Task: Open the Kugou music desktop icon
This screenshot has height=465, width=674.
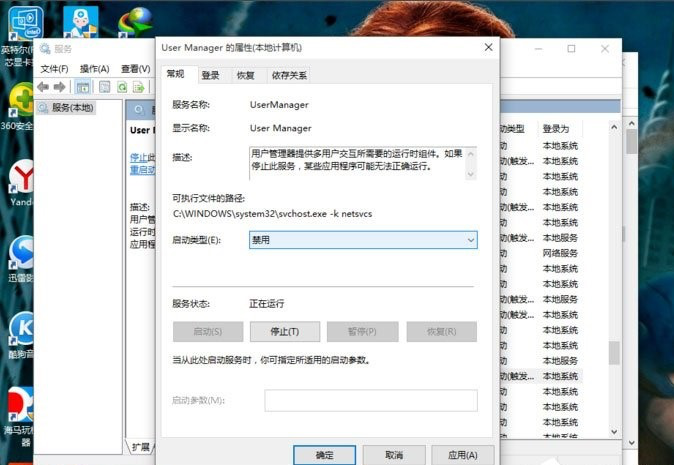Action: click(x=21, y=329)
